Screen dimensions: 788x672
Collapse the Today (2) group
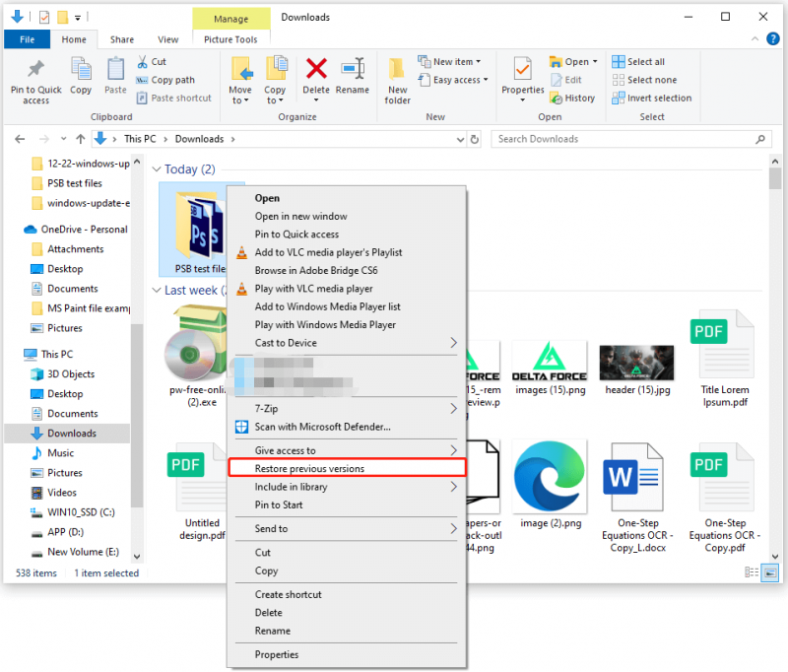coord(157,169)
